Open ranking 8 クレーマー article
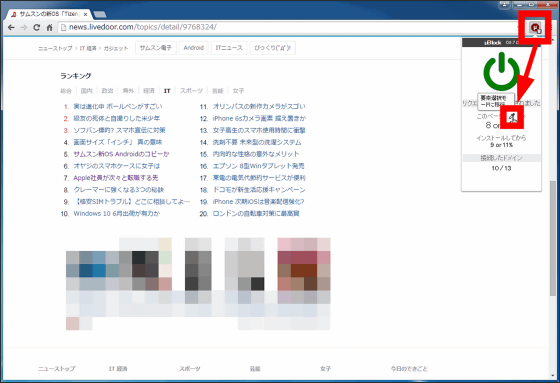560x383 pixels. 119,190
